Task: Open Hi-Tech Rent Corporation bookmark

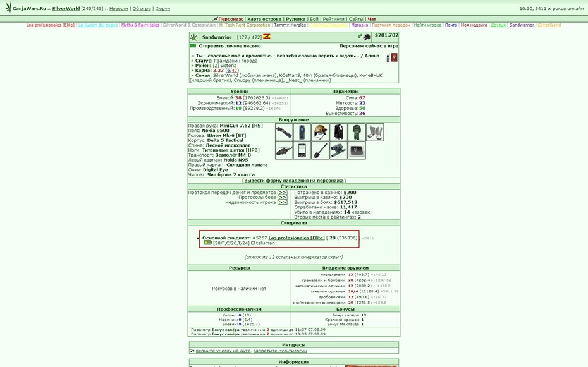Action: 245,25
